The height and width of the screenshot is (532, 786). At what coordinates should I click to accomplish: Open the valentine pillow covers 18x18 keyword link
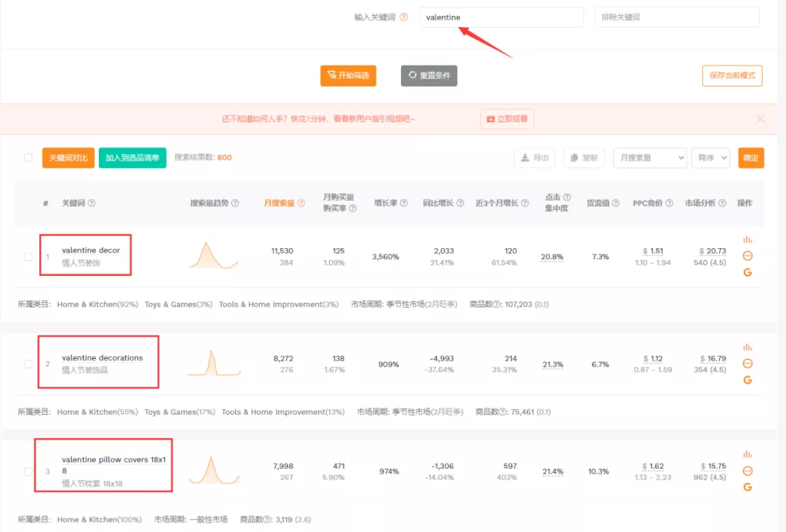(114, 465)
